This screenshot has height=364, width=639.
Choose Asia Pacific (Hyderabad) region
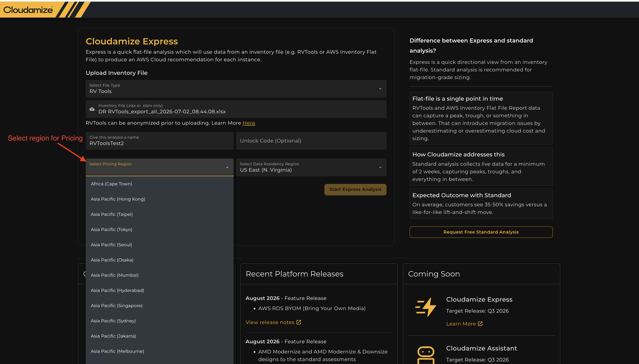(160, 290)
